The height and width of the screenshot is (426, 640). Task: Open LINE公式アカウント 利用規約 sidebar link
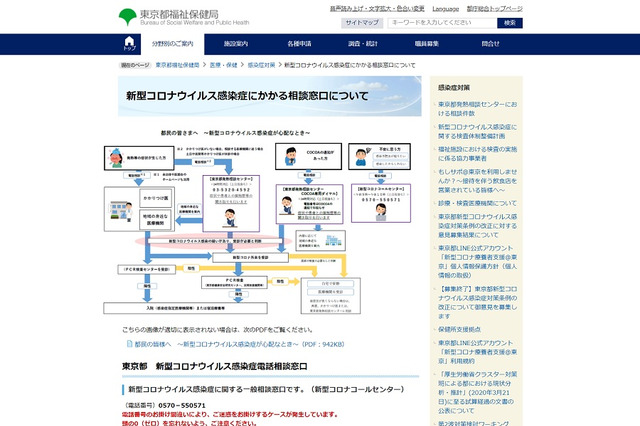(478, 352)
